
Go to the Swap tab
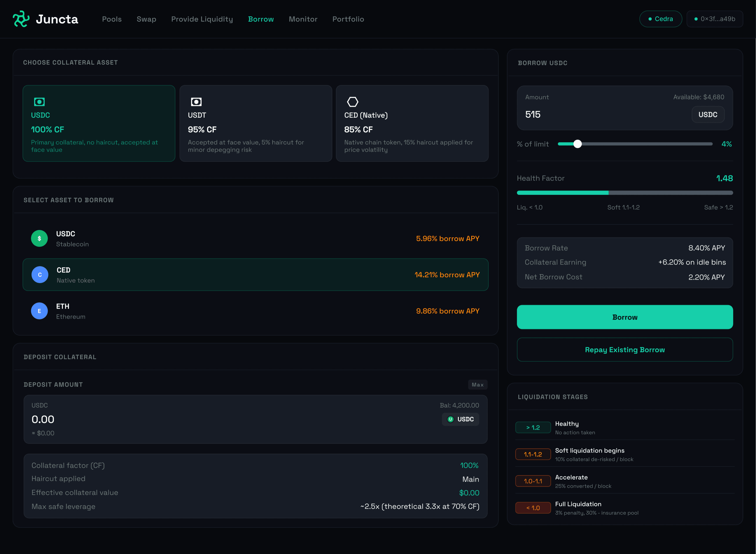146,19
